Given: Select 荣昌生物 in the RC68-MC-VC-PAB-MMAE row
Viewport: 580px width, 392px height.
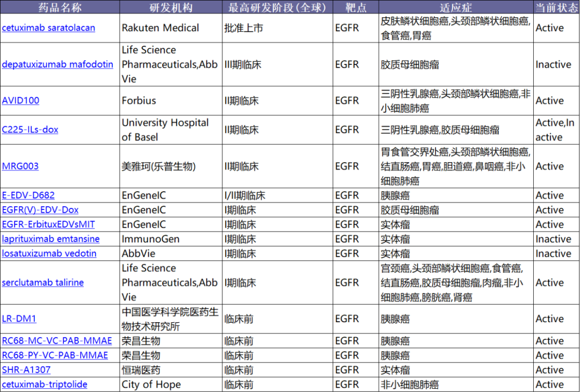Looking at the screenshot, I should (x=171, y=340).
